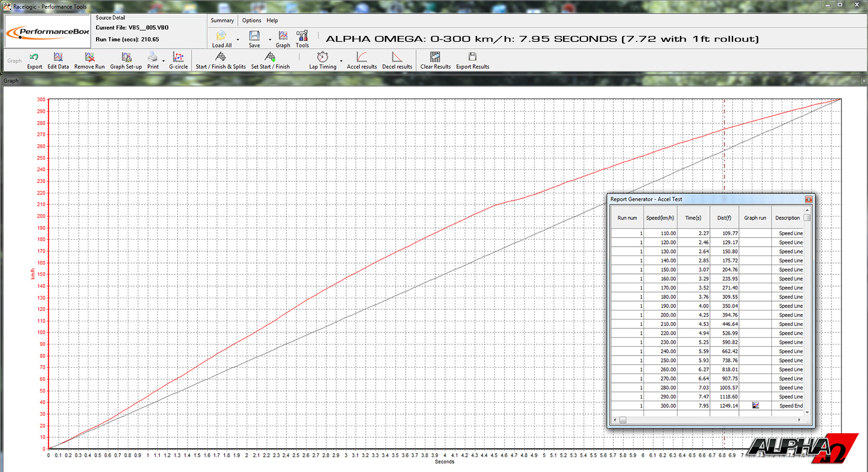Open the Tools icon
The image size is (868, 472).
pyautogui.click(x=302, y=36)
